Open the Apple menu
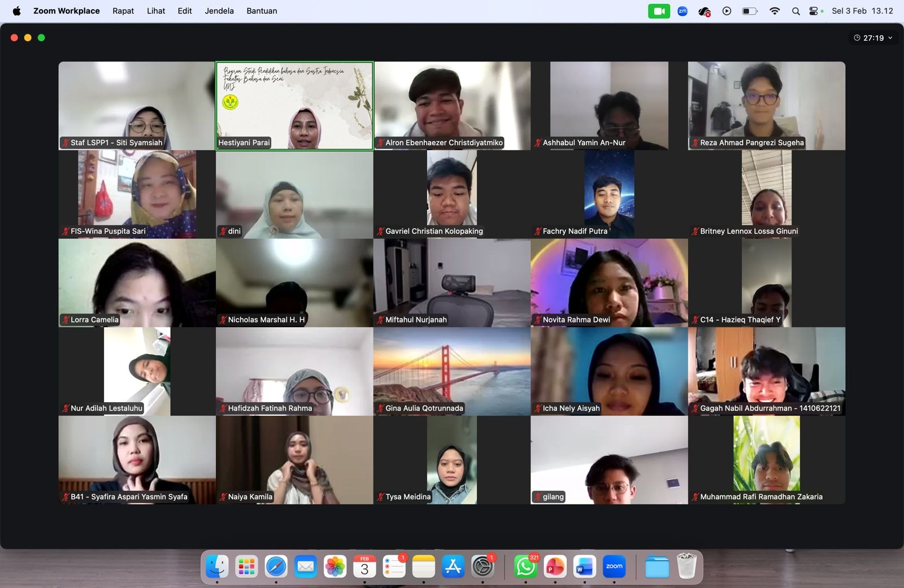 (16, 11)
